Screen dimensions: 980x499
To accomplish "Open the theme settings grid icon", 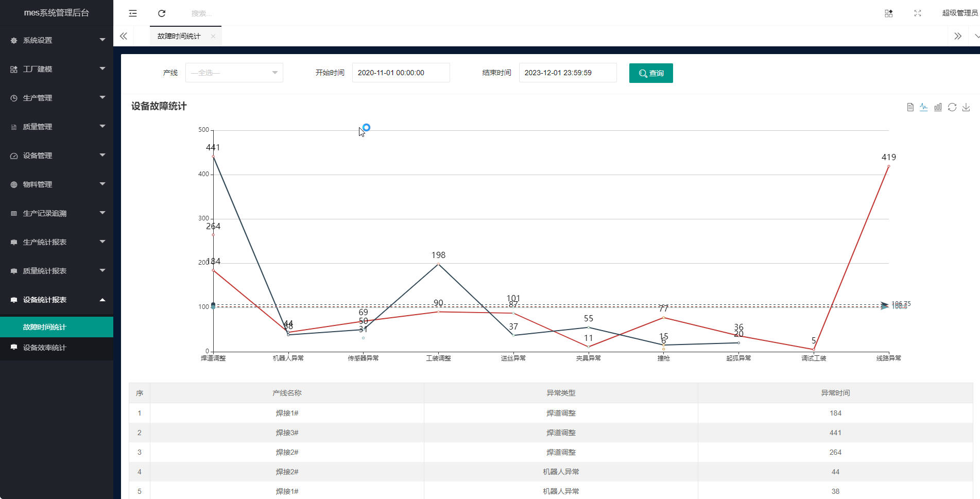I will (888, 13).
